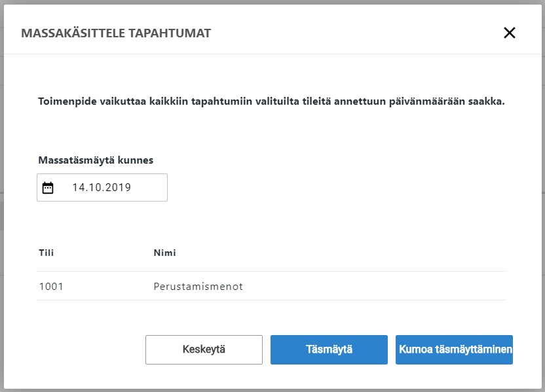
Task: Close the Massakäsittele tapahtumat dialog
Action: [509, 33]
